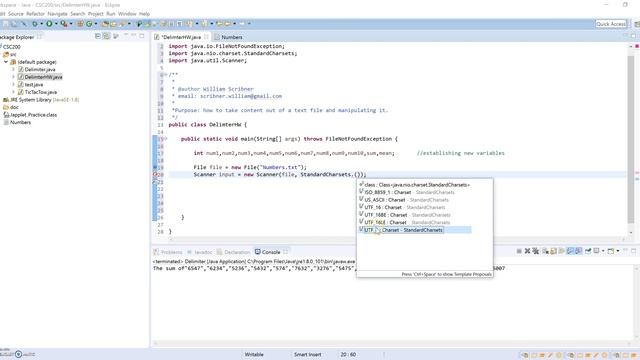Run the program with green Run button
Image resolution: width=640 pixels, height=360 pixels.
tap(49, 24)
